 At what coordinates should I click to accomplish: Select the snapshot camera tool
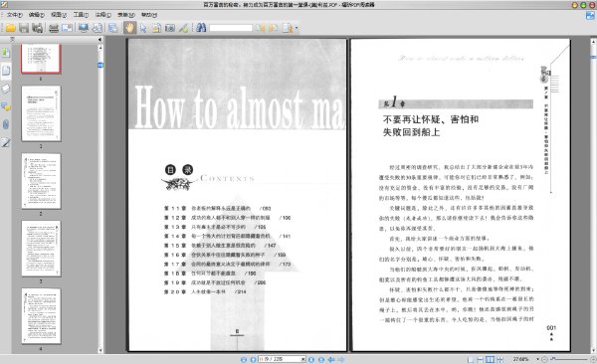(170, 28)
